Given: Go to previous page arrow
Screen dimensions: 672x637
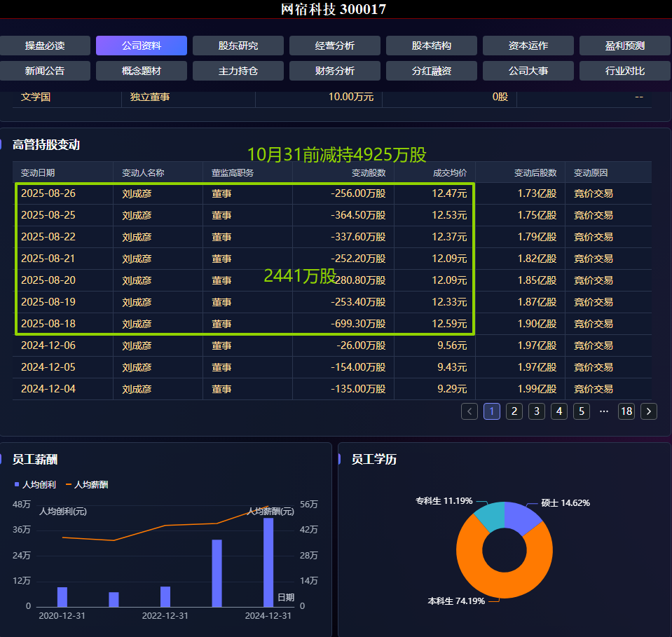Looking at the screenshot, I should [469, 411].
